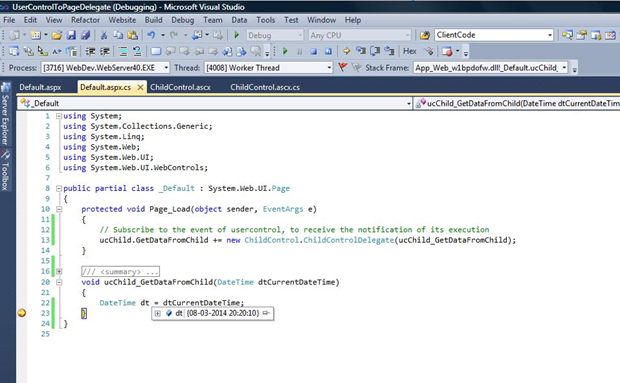620x383 pixels.
Task: Open the Process dropdown WebDev.WebServer40.EXE
Action: point(105,68)
